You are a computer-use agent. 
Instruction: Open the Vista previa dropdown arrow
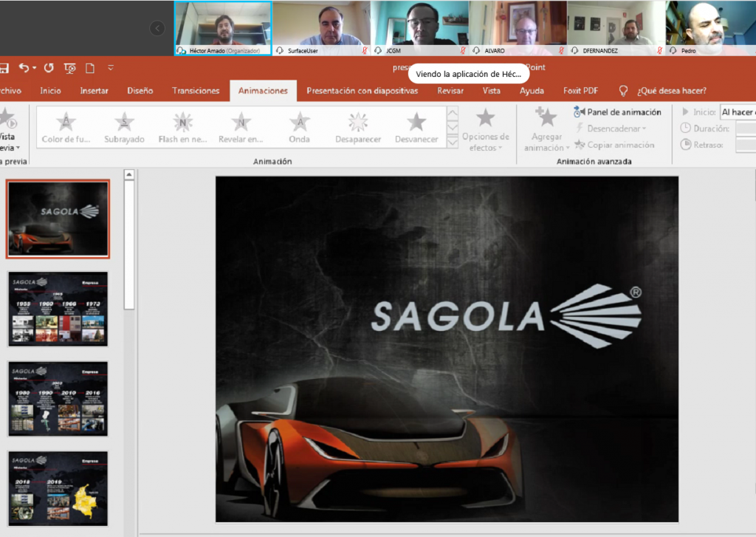(18, 148)
